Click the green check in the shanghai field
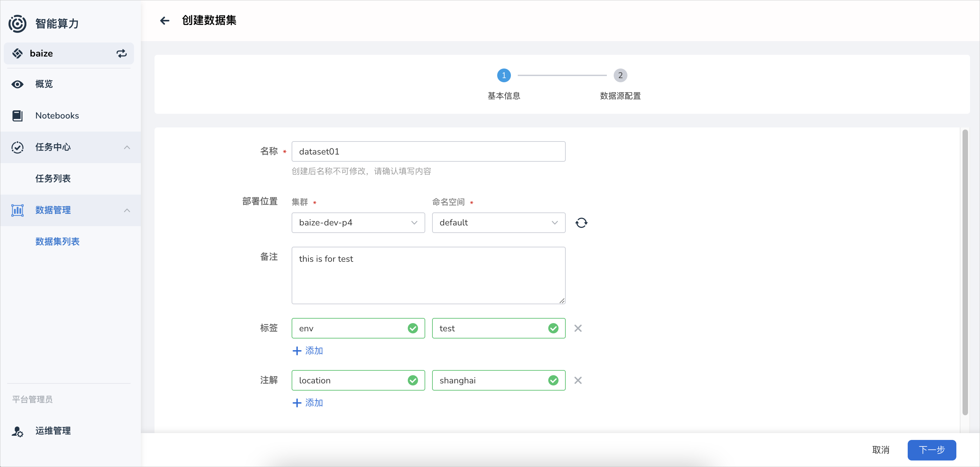The width and height of the screenshot is (980, 467). (x=553, y=380)
